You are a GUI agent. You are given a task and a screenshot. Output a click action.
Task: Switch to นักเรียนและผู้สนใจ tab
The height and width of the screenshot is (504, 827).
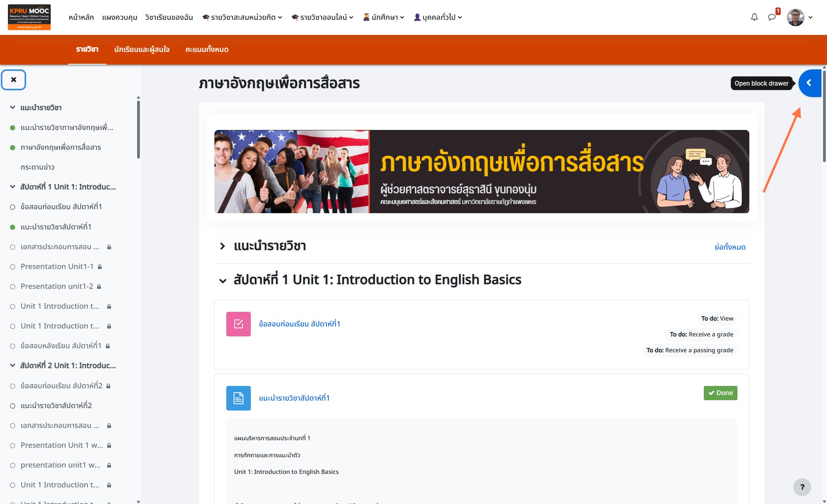click(x=142, y=50)
